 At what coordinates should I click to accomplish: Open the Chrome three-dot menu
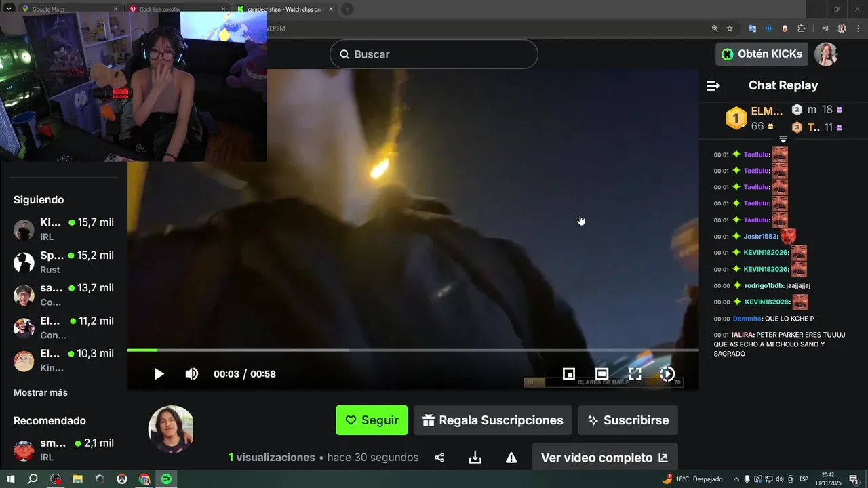pyautogui.click(x=858, y=28)
